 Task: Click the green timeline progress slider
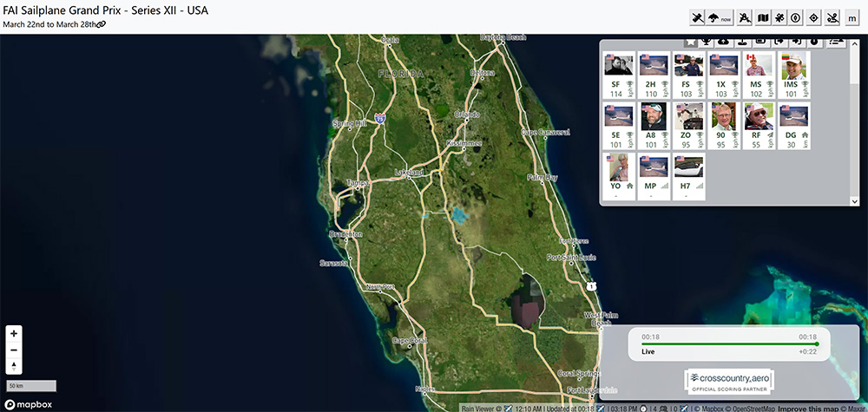tap(729, 344)
